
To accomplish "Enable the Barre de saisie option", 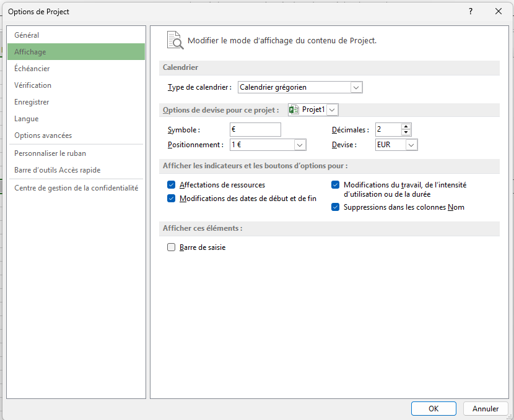I will 171,247.
